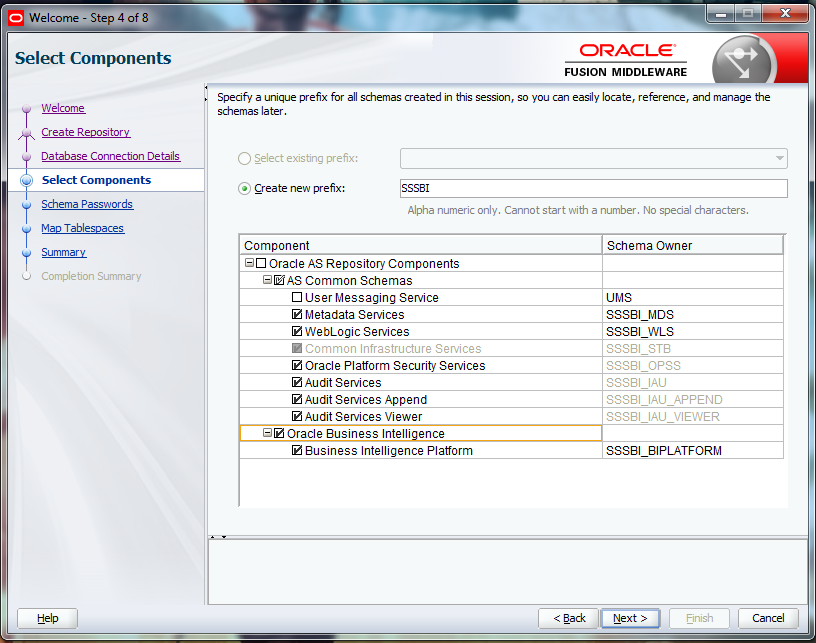Collapse Oracle AS Repository Components node
This screenshot has width=816, height=643.
pos(249,263)
